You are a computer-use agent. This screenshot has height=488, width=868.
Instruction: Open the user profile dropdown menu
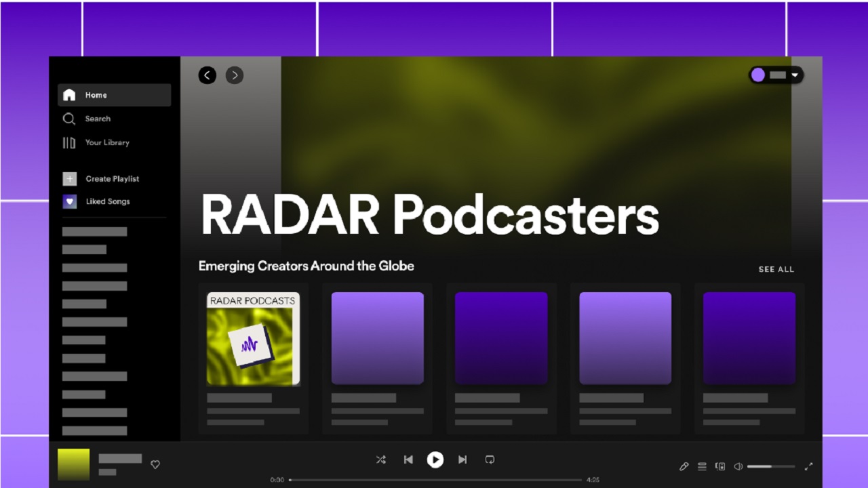776,75
